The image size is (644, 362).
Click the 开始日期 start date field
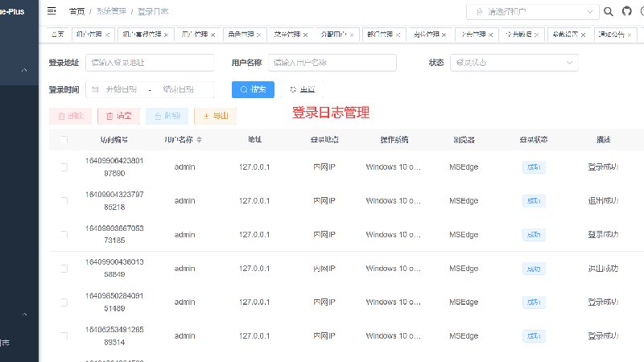[x=122, y=89]
